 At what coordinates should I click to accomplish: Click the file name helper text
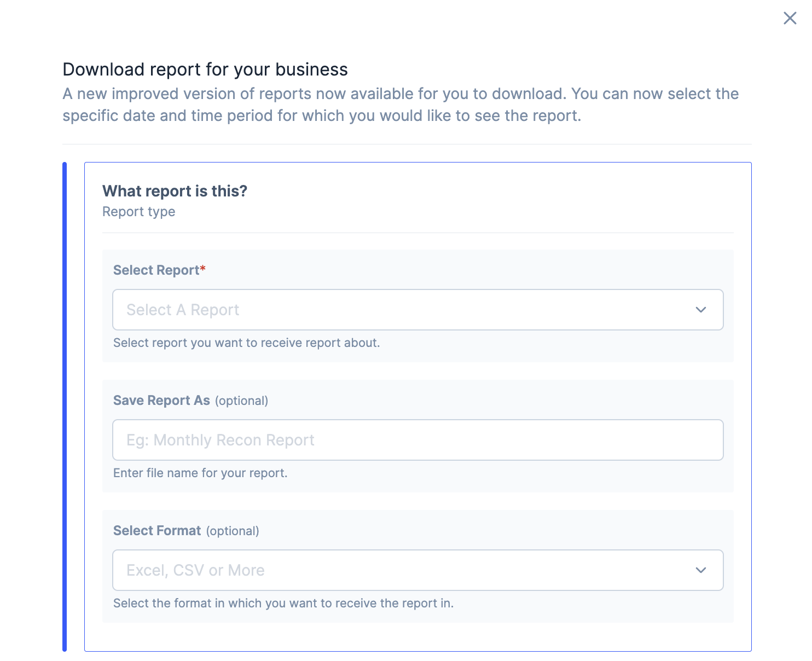200,473
